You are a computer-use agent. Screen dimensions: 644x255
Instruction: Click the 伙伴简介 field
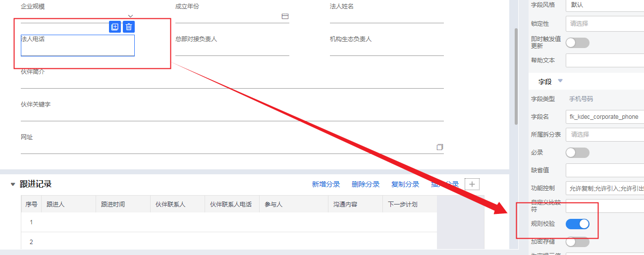point(232,78)
